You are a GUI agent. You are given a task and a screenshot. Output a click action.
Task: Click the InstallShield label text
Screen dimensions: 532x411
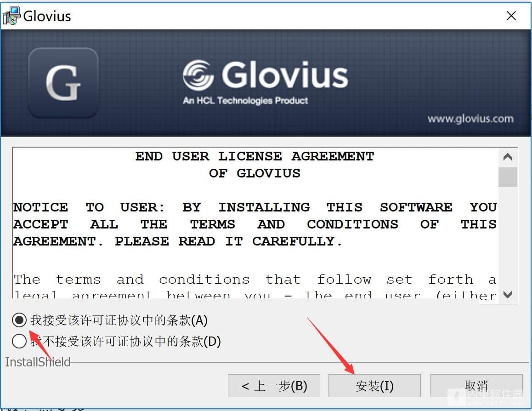38,362
